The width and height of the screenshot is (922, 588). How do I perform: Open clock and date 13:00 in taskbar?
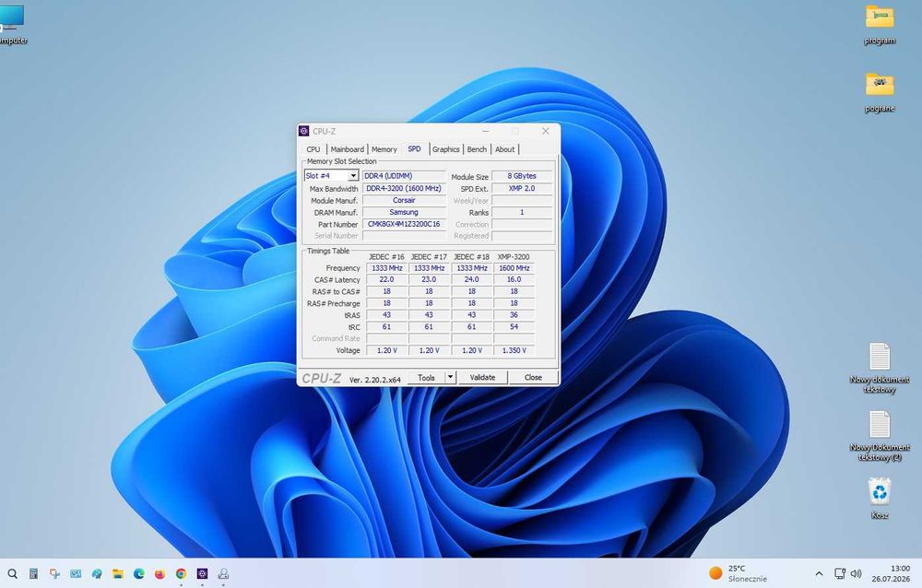[x=891, y=574]
